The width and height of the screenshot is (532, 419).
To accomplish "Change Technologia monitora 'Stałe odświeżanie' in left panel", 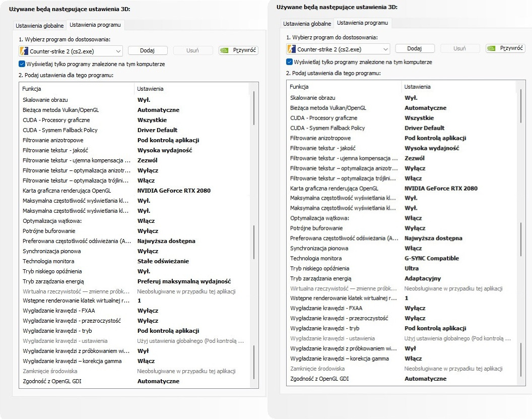I will [163, 261].
